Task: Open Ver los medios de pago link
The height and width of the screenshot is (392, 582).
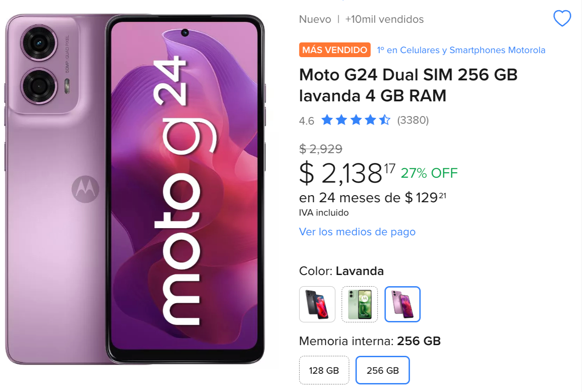Action: (357, 232)
